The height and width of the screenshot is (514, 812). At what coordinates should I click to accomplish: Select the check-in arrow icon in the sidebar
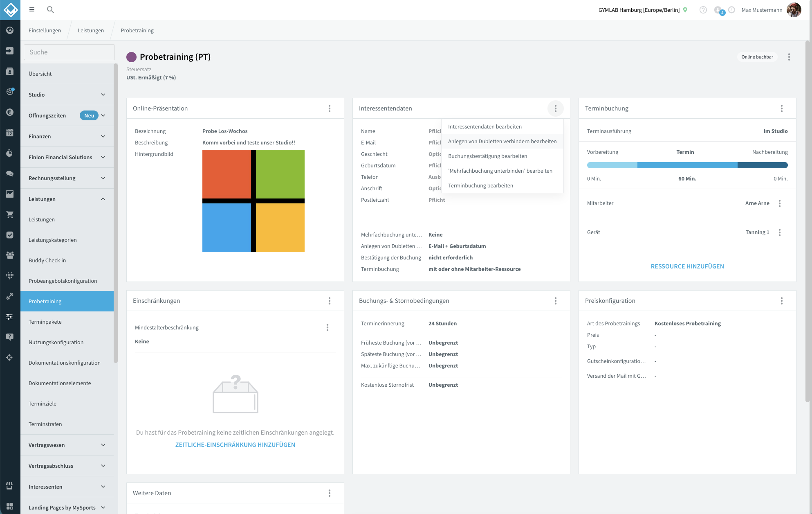coord(9,51)
